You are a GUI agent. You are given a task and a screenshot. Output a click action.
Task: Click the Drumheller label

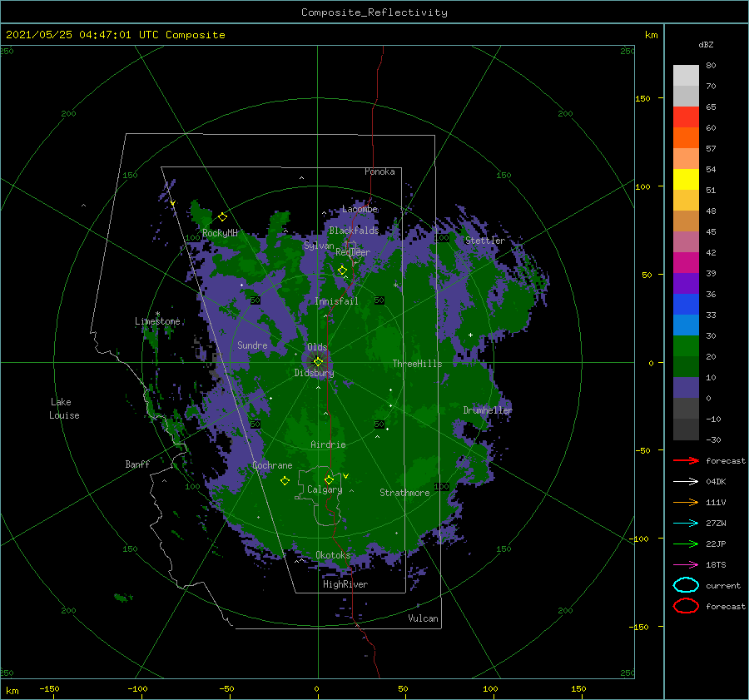click(488, 410)
